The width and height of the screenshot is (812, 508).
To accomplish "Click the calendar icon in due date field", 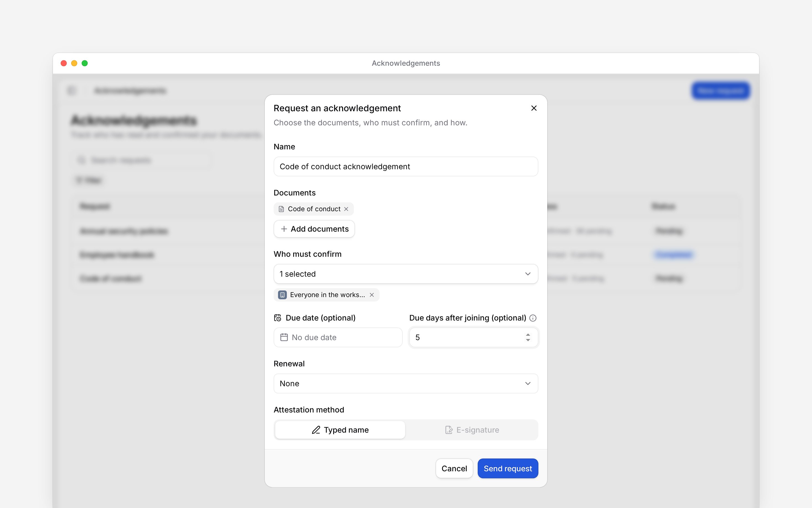I will tap(284, 337).
